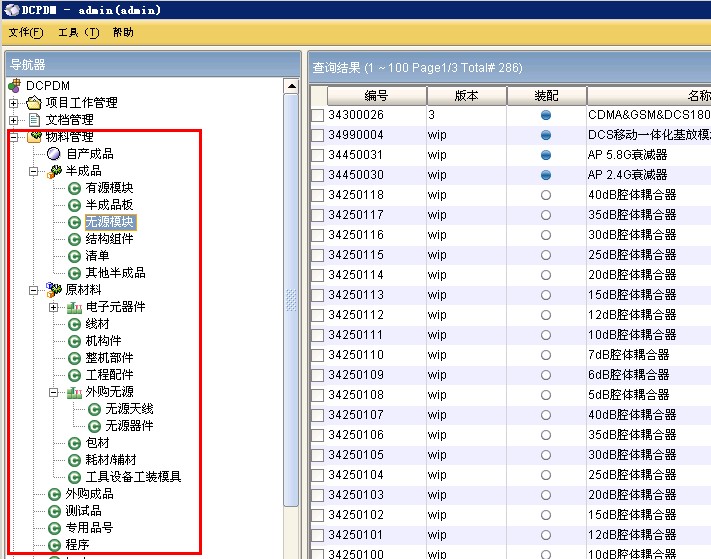Collapse the 原材料 tree branch
The image size is (711, 559).
[x=33, y=290]
